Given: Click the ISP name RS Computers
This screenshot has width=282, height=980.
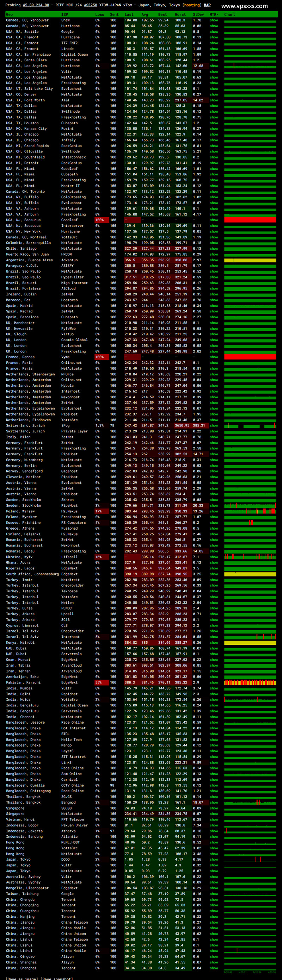Looking at the screenshot, I should tap(73, 523).
